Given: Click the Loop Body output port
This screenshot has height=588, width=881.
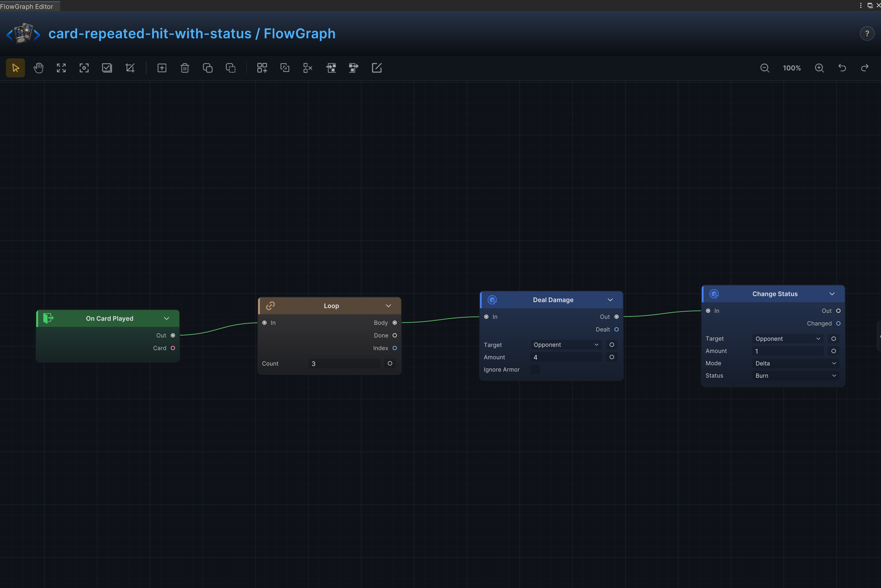Looking at the screenshot, I should (x=395, y=322).
